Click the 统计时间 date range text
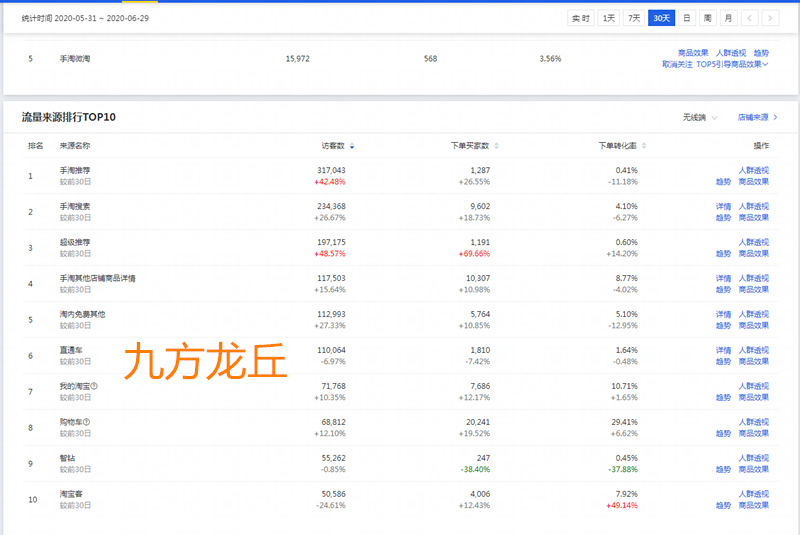The height and width of the screenshot is (535, 800). [x=85, y=18]
